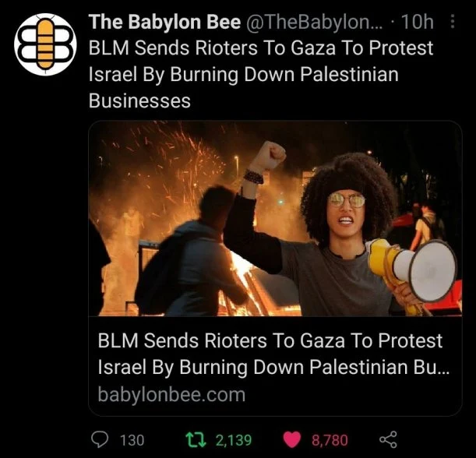Open the tweet's three-dot more menu
Screen dimensions: 476x458
(x=452, y=22)
